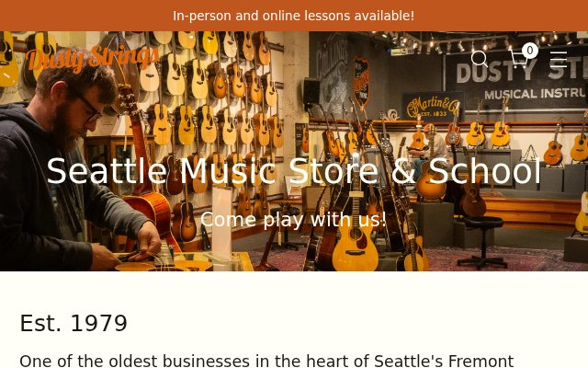The height and width of the screenshot is (368, 588).
Task: Click the cart item count badge
Action: click(x=529, y=51)
